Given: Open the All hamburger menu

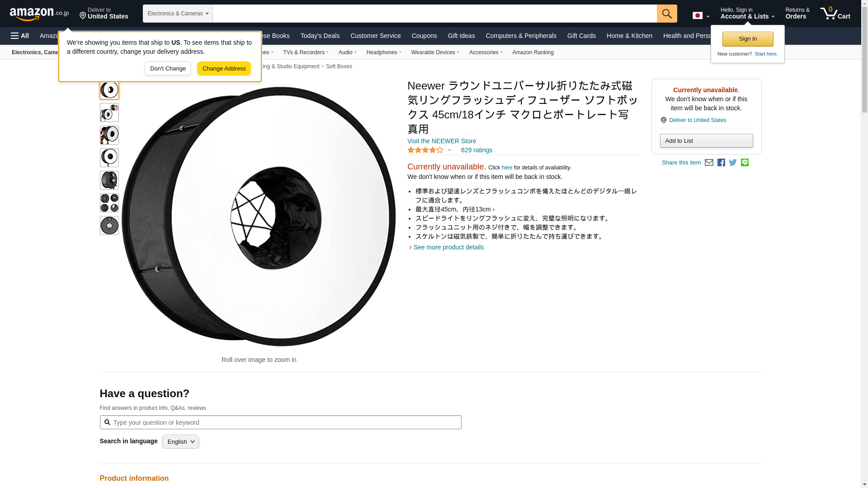Looking at the screenshot, I should (20, 36).
